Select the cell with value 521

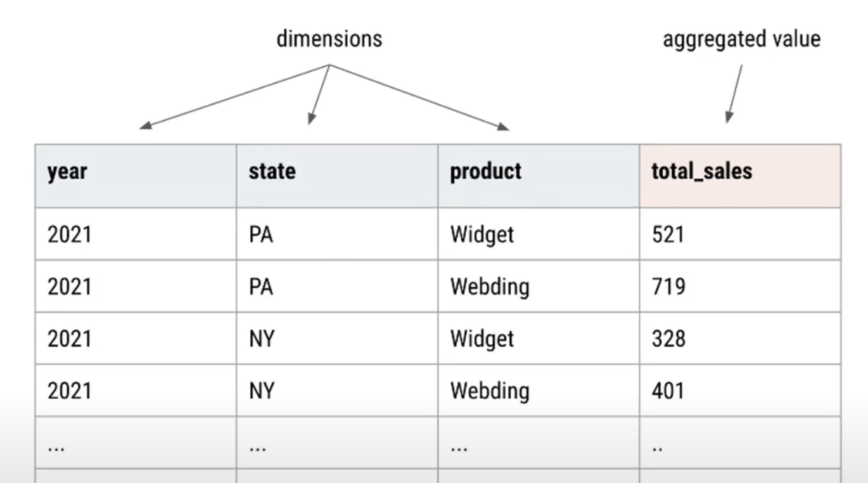click(740, 234)
